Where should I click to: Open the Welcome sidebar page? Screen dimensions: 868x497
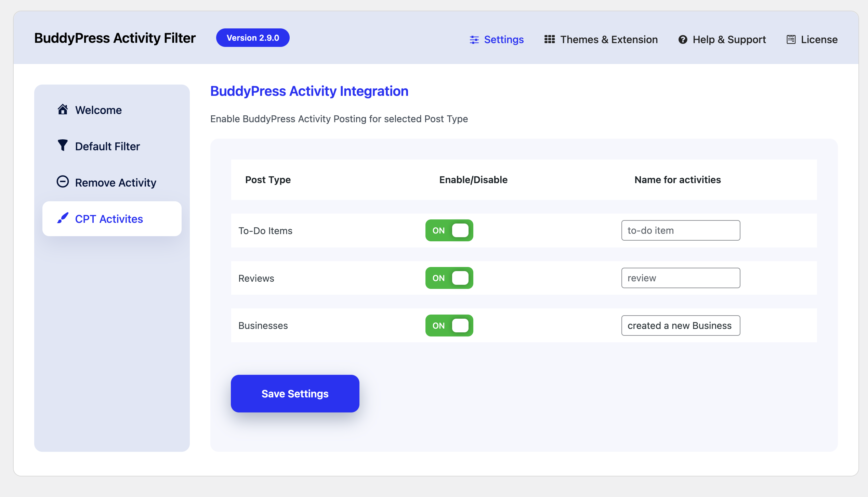tap(98, 110)
